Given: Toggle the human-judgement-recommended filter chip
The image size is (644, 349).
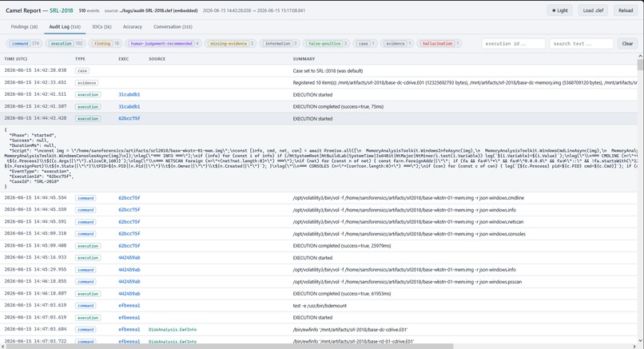Looking at the screenshot, I should tap(163, 43).
